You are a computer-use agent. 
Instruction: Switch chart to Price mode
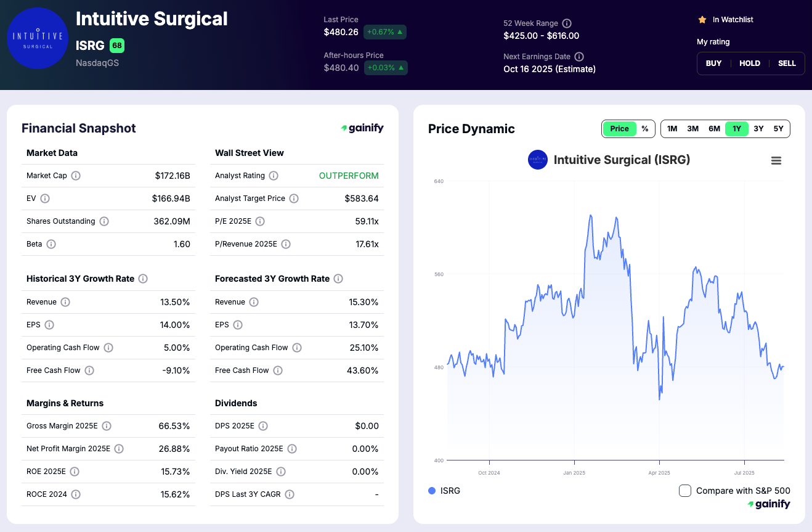click(620, 129)
